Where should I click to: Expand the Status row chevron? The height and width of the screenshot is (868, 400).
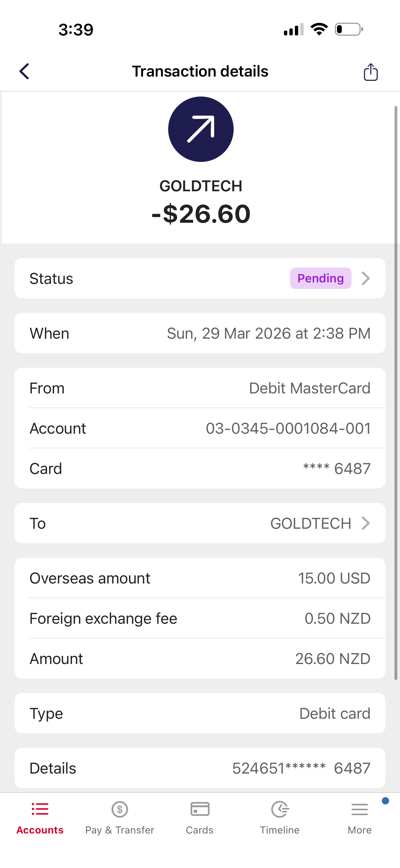(365, 278)
